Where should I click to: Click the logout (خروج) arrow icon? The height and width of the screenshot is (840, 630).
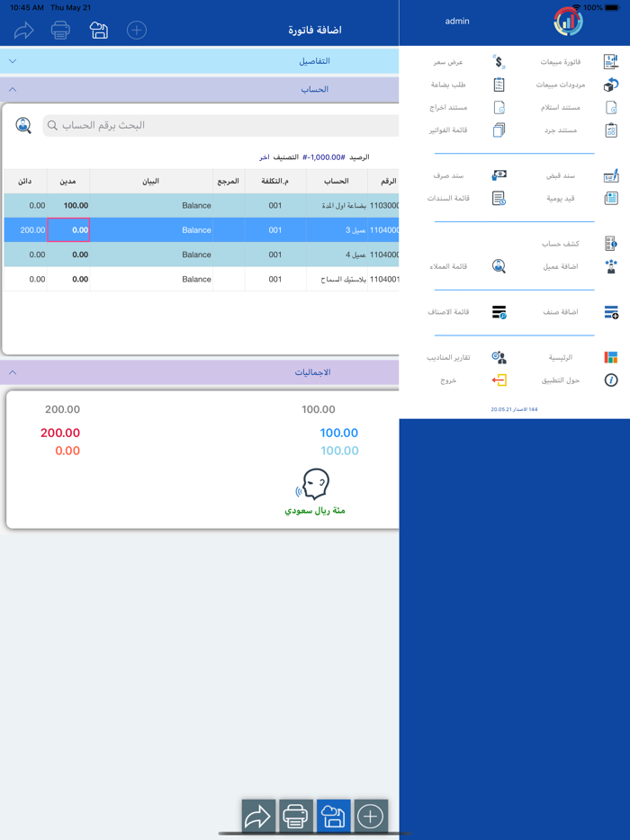coord(499,380)
